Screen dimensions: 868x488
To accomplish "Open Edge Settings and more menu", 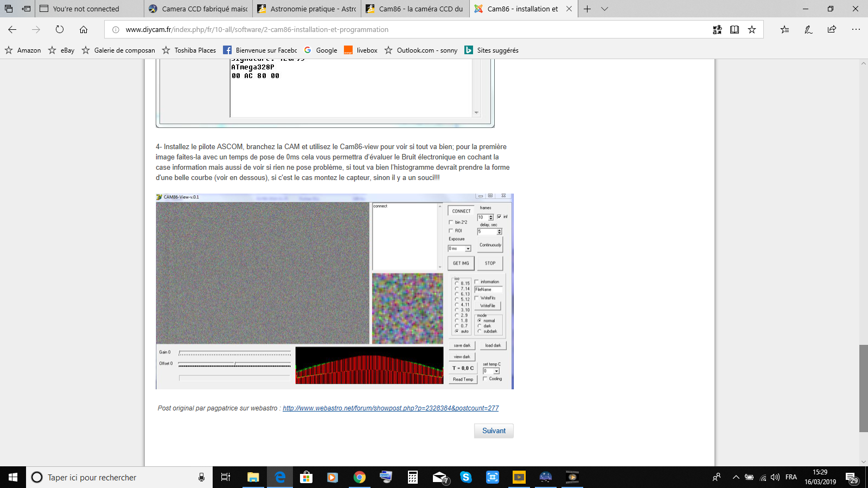I will (856, 30).
